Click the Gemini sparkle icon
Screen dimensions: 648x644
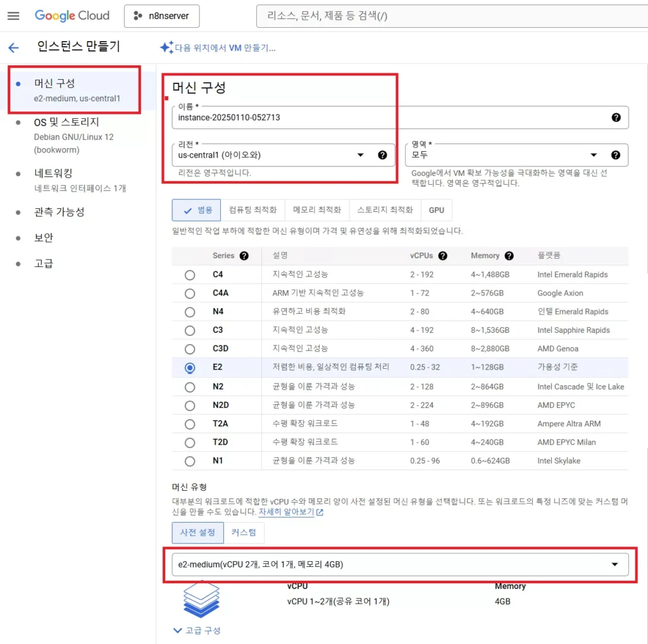(x=166, y=47)
